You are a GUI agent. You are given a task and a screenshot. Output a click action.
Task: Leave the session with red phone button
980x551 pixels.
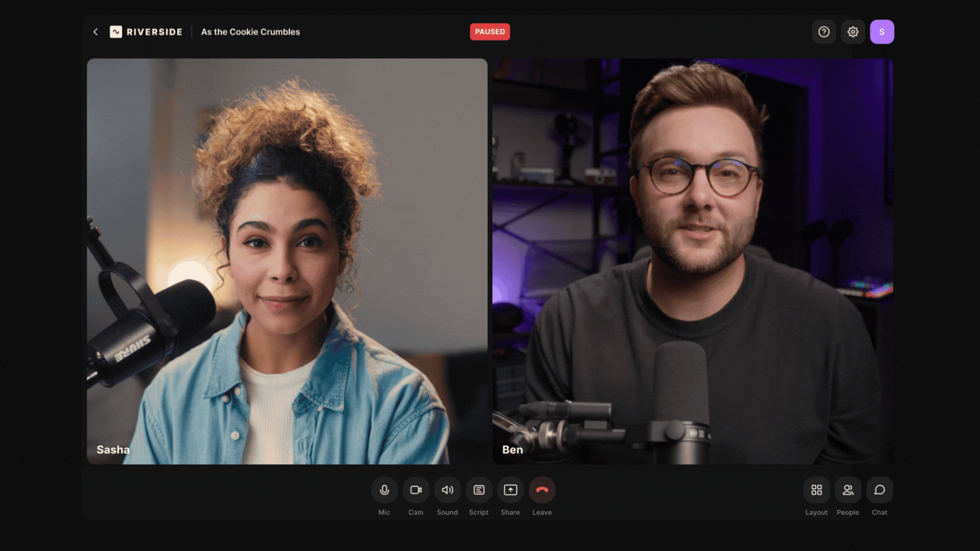542,490
